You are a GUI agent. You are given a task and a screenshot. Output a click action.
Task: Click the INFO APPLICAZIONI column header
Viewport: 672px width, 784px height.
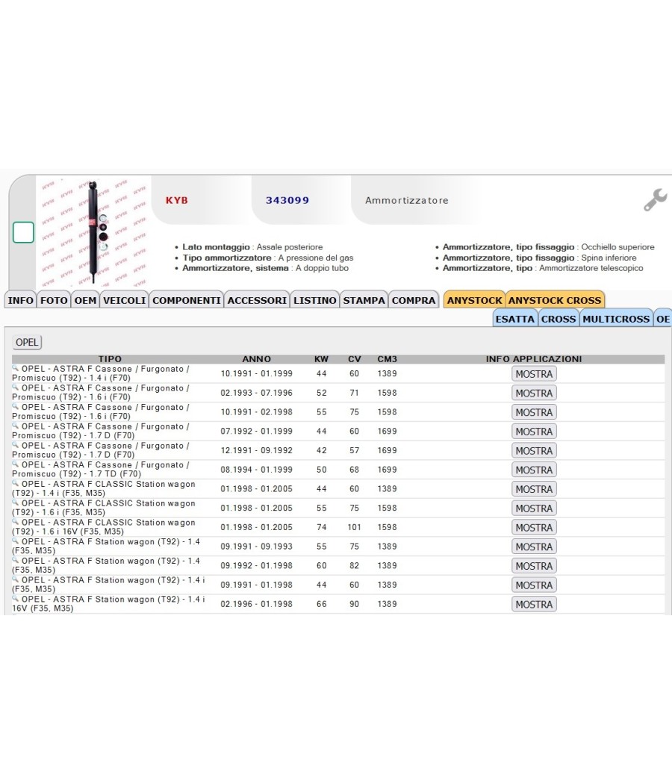click(x=534, y=359)
